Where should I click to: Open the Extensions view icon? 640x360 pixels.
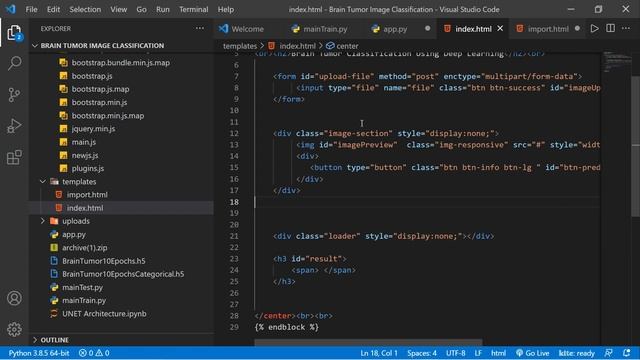tap(14, 157)
